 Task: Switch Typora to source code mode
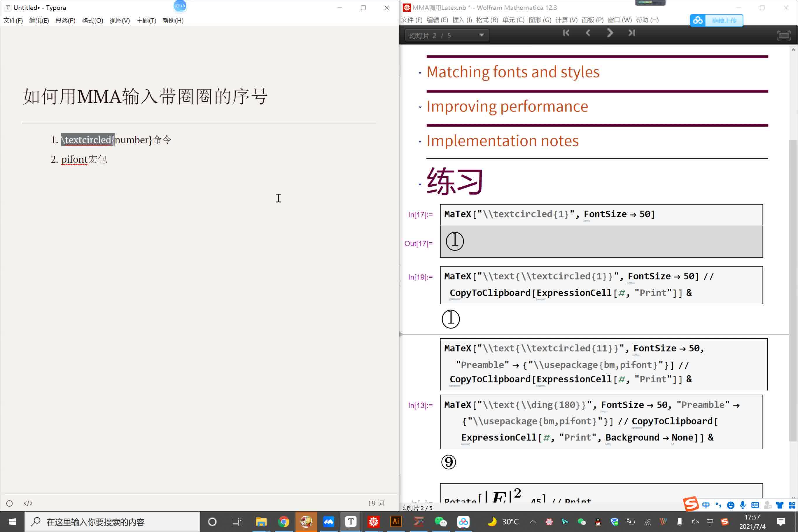pos(28,503)
